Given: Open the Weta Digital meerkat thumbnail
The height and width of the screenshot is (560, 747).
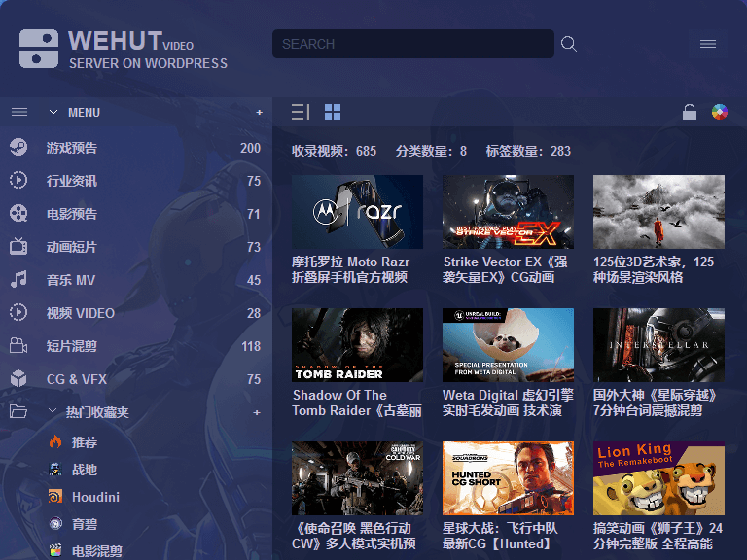Looking at the screenshot, I should [x=508, y=345].
